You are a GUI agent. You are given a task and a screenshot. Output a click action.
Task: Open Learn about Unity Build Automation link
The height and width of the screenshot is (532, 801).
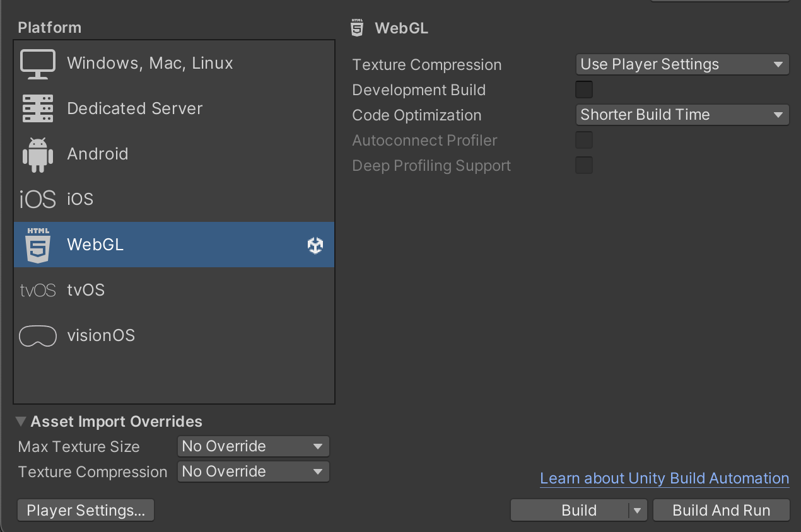click(664, 478)
